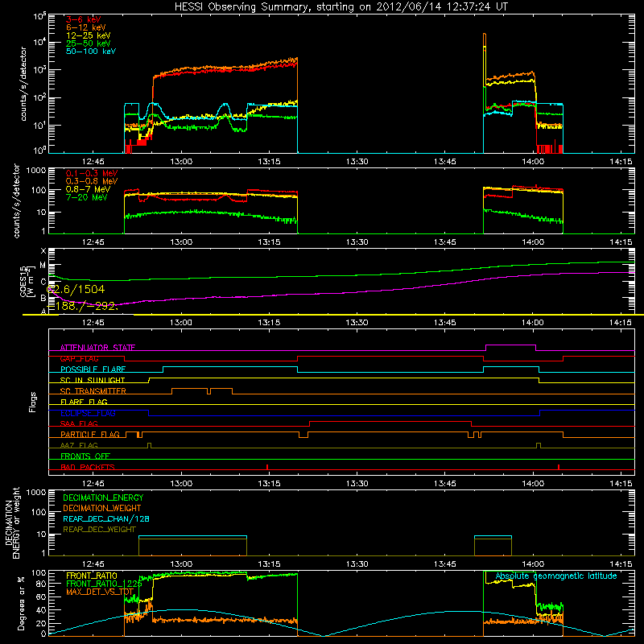Select the red 3-6 keV legend label
The image size is (644, 644).
[83, 19]
